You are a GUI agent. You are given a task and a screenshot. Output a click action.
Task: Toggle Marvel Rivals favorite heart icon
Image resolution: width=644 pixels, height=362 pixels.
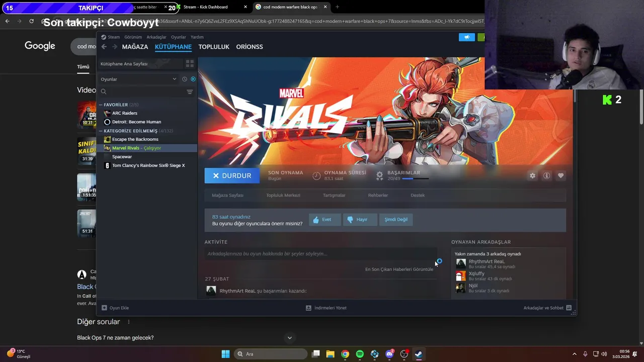[560, 175]
